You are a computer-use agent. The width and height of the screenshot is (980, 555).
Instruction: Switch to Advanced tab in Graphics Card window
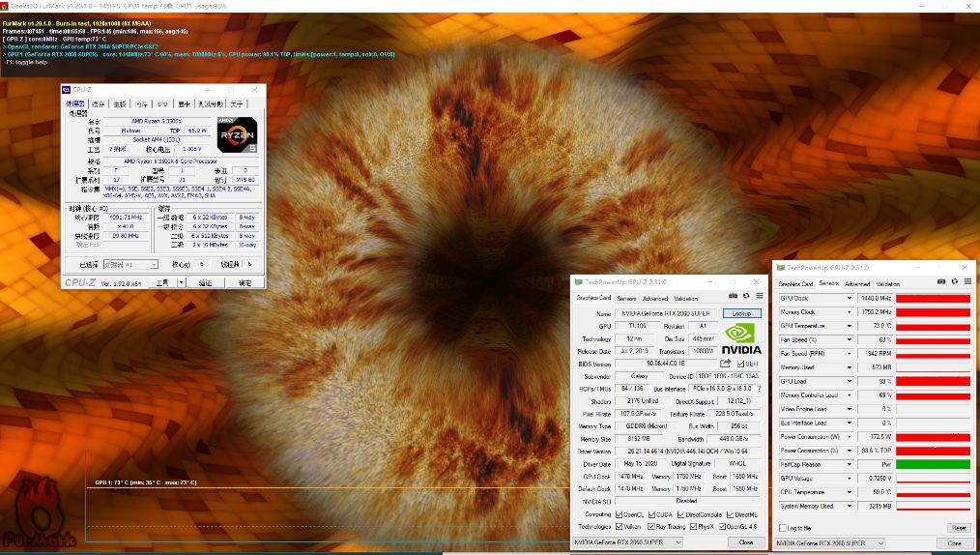[655, 298]
